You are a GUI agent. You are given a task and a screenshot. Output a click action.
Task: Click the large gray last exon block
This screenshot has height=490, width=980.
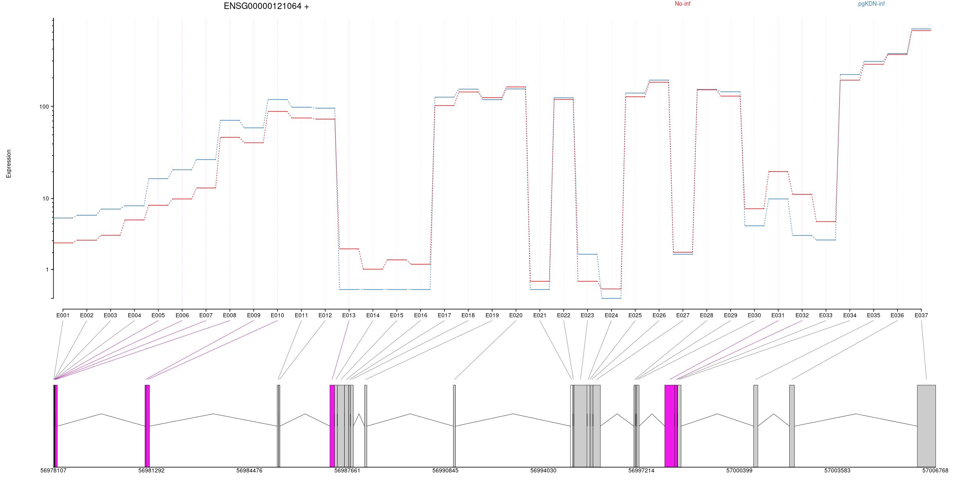pos(927,426)
